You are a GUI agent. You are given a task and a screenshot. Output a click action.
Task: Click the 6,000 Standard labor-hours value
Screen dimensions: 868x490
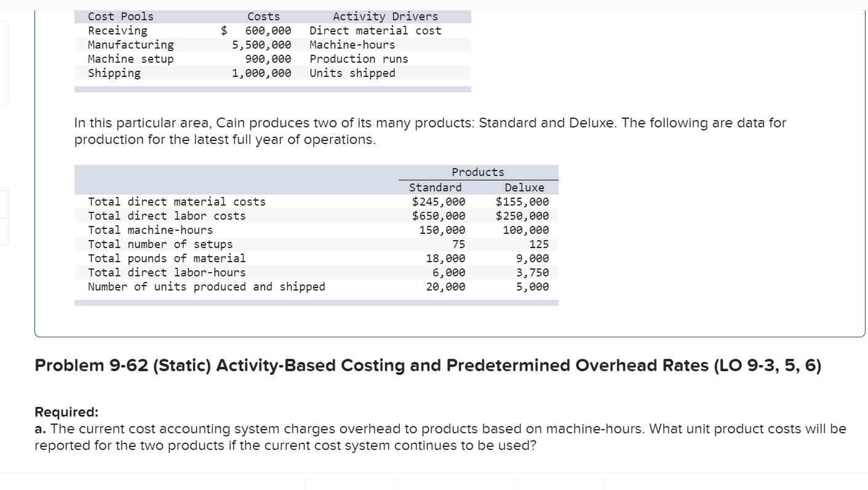449,273
